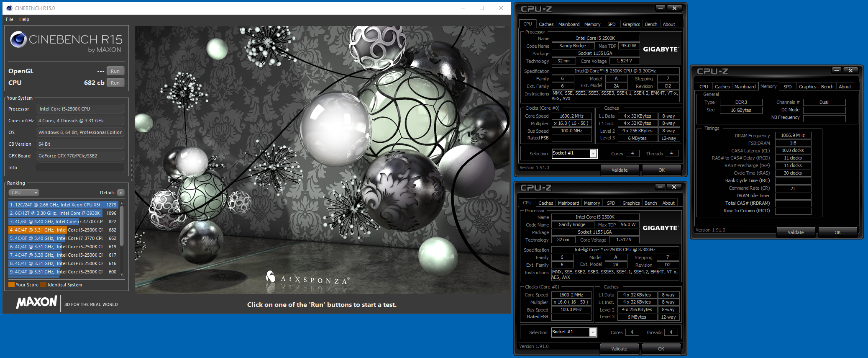868x358 pixels.
Task: Open SPD tab in Memory CPU-Z window
Action: [x=788, y=87]
